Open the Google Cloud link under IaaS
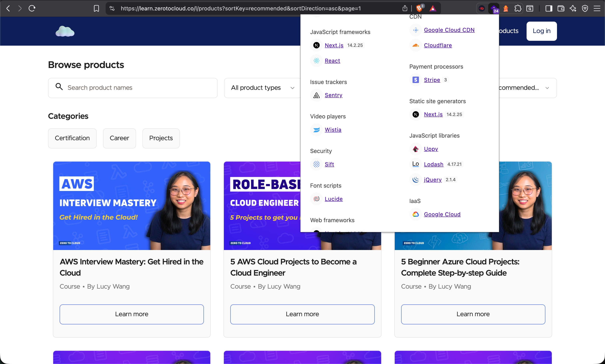Viewport: 605px width, 364px height. (442, 214)
